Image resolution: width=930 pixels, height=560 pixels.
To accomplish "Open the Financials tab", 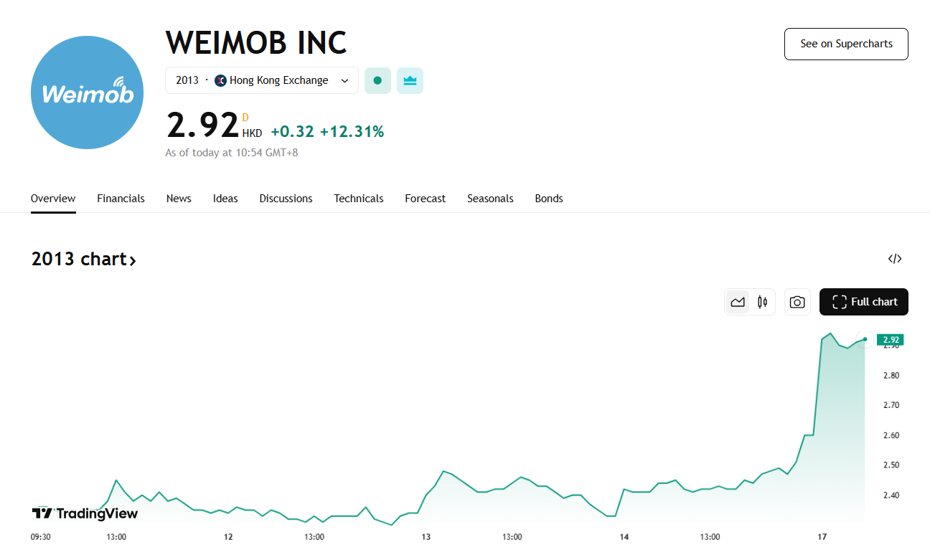I will (x=121, y=199).
